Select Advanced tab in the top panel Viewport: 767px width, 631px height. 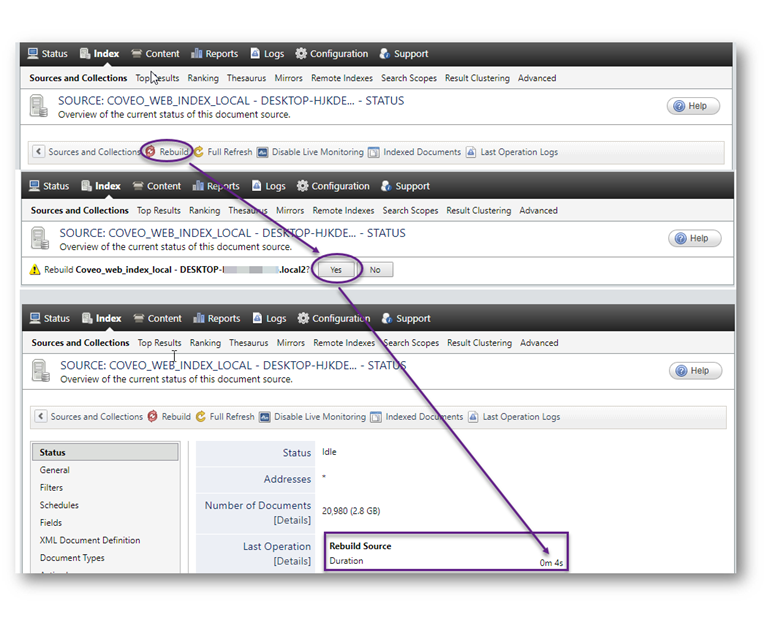[x=537, y=78]
